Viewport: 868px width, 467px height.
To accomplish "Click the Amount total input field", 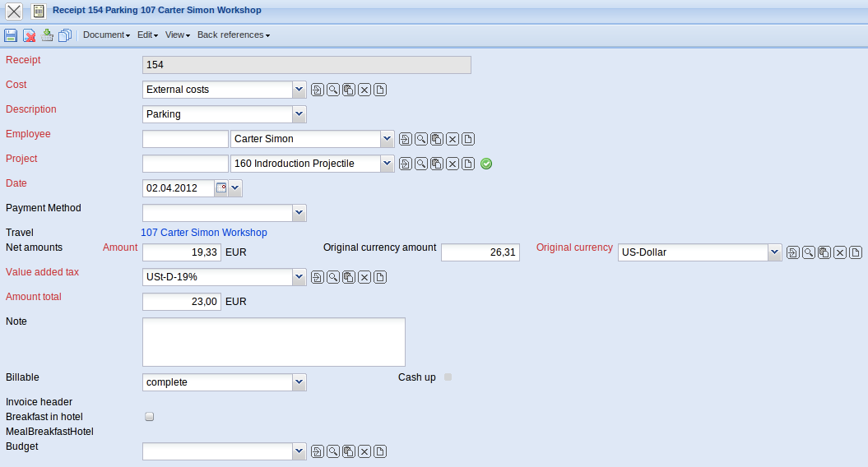I will (x=182, y=302).
